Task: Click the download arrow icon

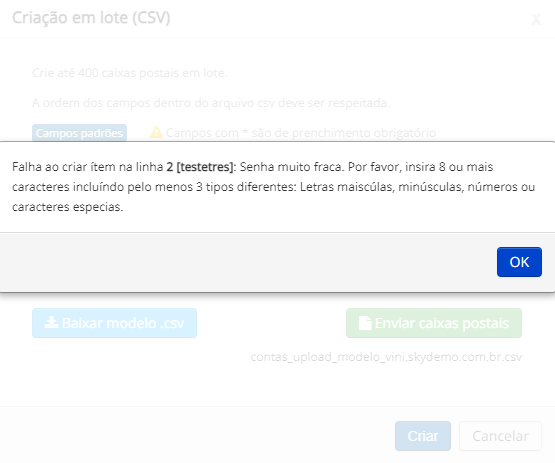Action: point(51,322)
